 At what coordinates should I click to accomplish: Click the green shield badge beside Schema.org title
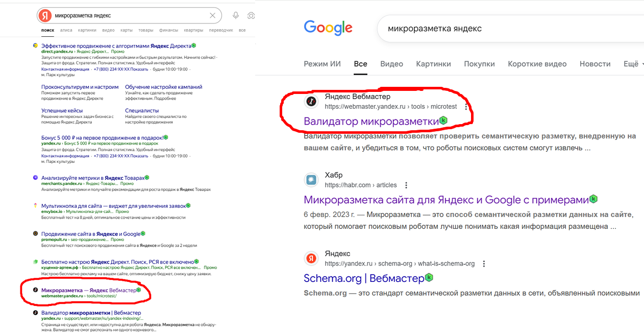(x=429, y=278)
